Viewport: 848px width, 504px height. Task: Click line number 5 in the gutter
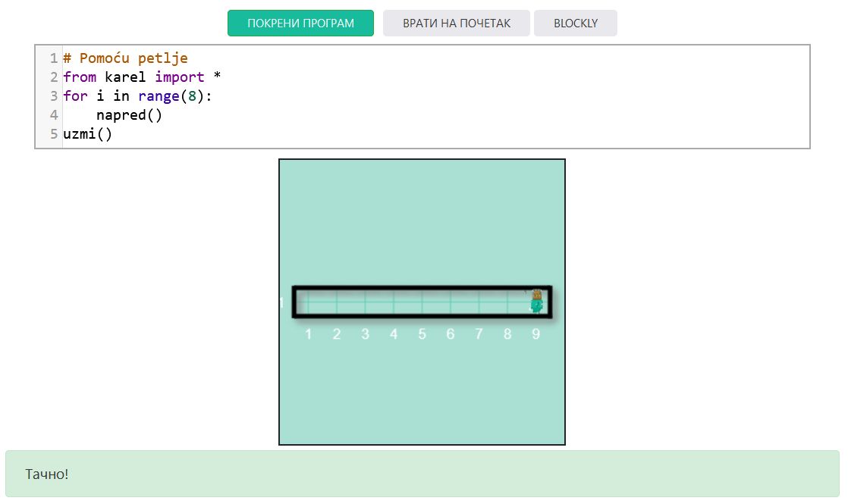click(53, 134)
